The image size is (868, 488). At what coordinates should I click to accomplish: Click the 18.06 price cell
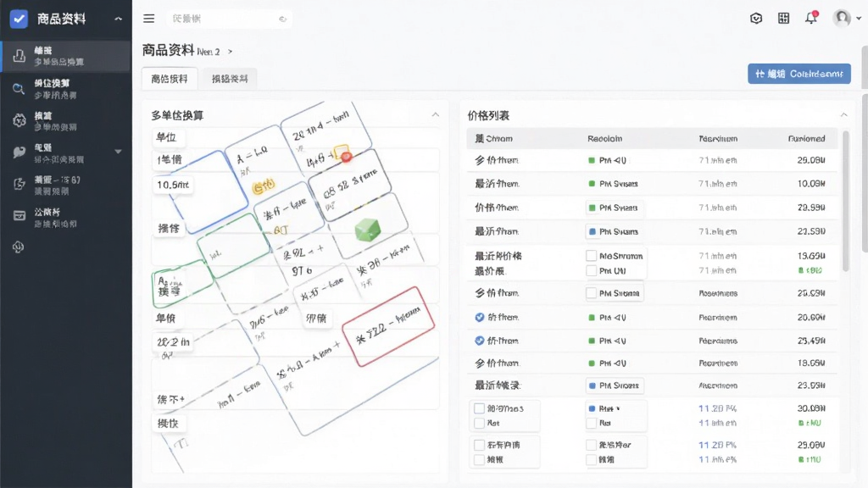811,363
